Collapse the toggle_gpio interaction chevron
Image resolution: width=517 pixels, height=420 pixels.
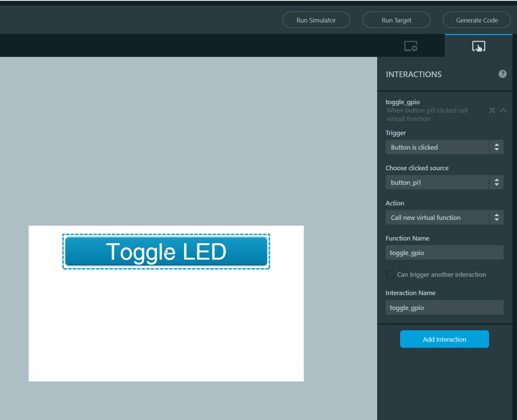click(x=503, y=110)
